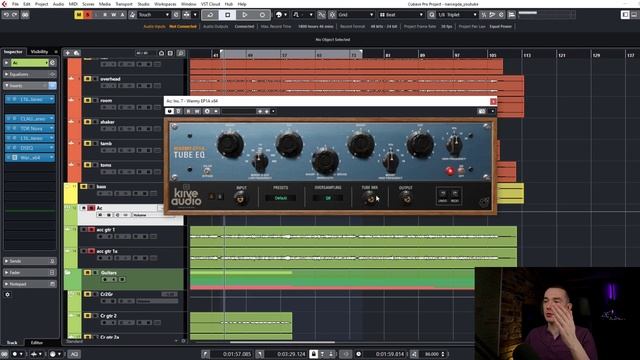Mute the shaker track

[87, 122]
